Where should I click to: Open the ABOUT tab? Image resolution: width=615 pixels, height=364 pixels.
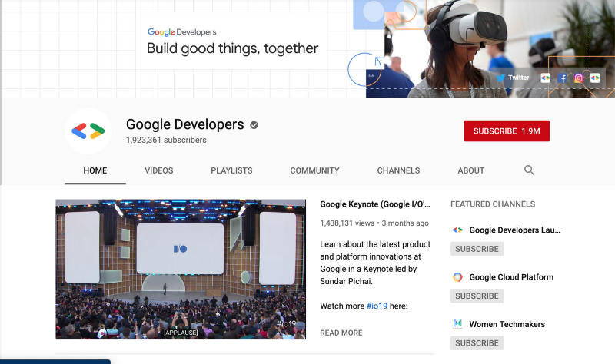(470, 170)
